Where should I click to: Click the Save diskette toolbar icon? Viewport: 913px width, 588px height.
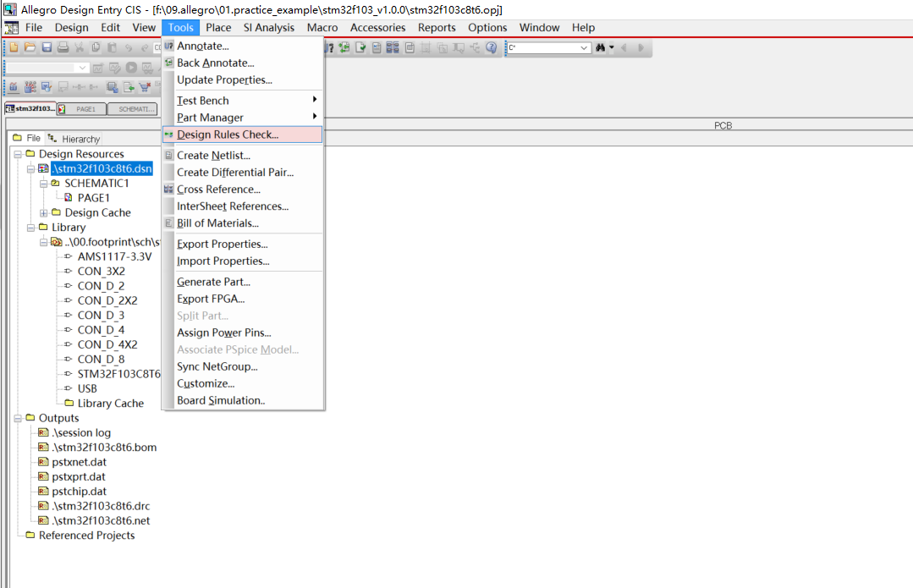47,47
